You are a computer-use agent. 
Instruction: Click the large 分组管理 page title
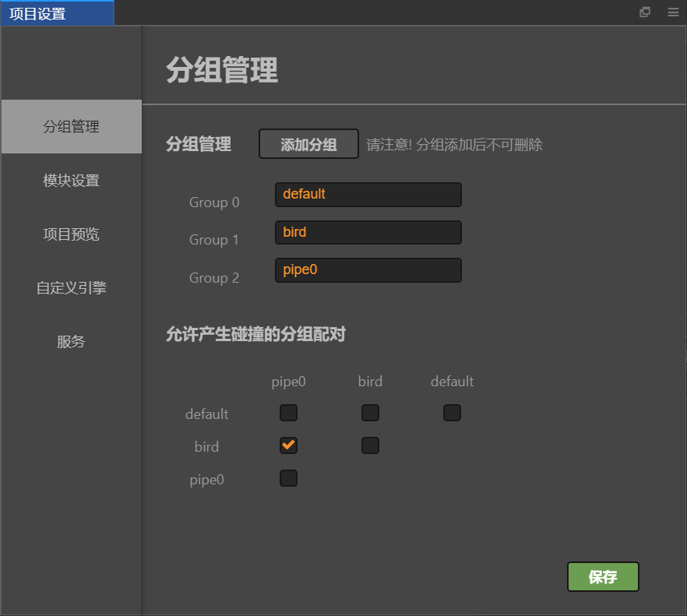[x=222, y=70]
